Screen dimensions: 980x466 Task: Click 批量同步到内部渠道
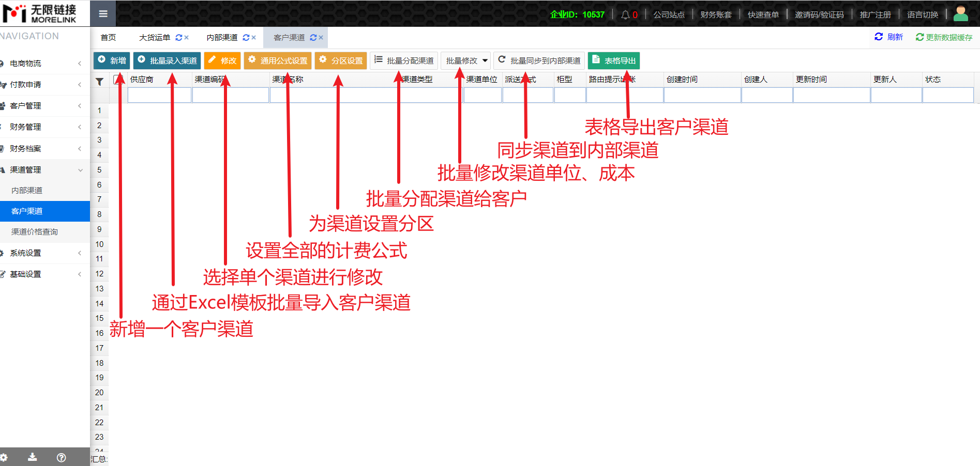click(x=539, y=60)
